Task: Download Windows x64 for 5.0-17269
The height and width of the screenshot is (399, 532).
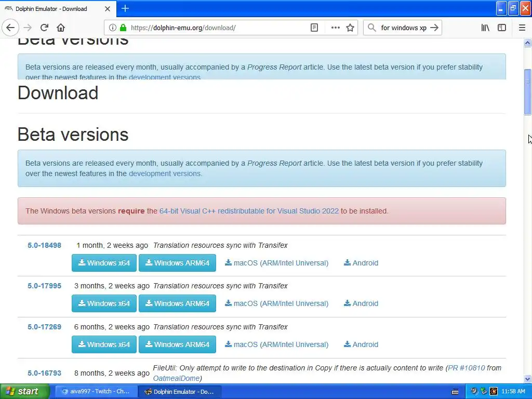Action: 104,344
